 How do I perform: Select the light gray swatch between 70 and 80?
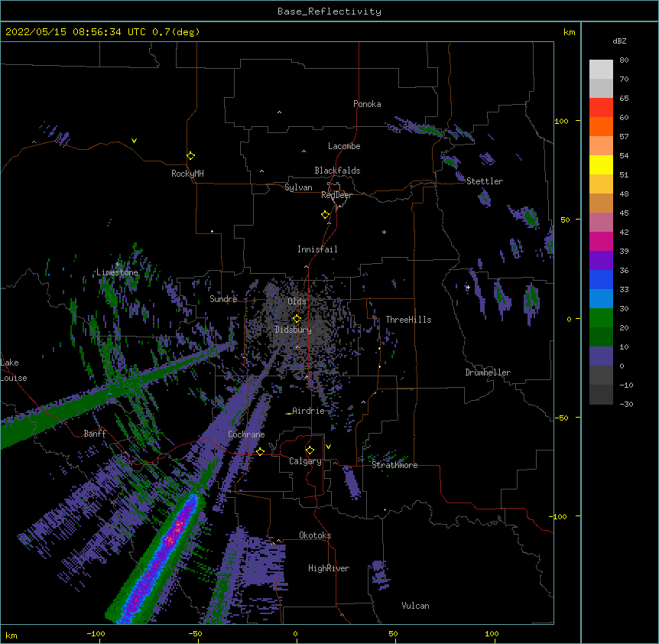pos(601,70)
